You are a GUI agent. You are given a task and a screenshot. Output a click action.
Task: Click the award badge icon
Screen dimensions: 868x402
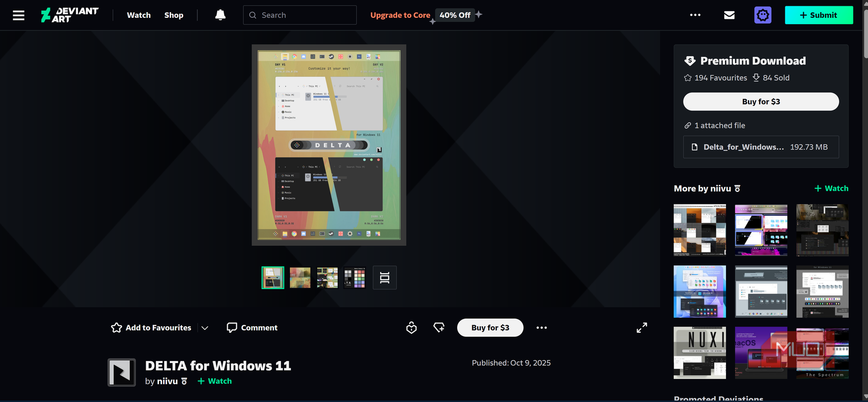(411, 328)
